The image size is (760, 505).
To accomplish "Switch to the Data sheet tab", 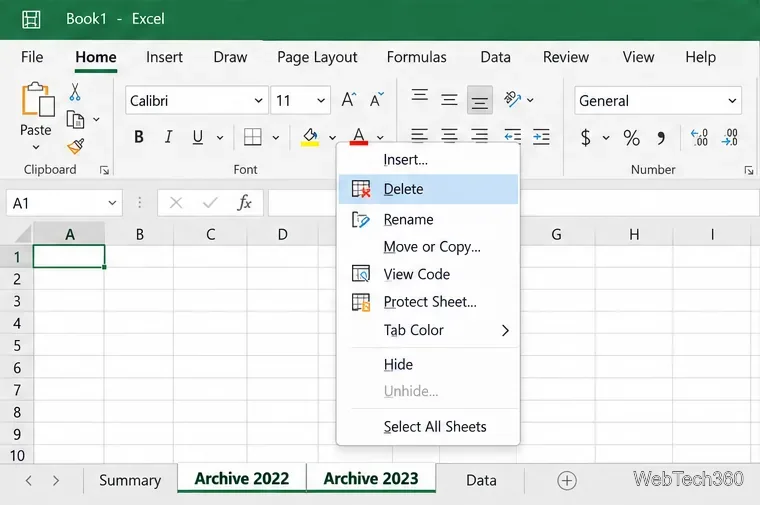I will point(481,480).
